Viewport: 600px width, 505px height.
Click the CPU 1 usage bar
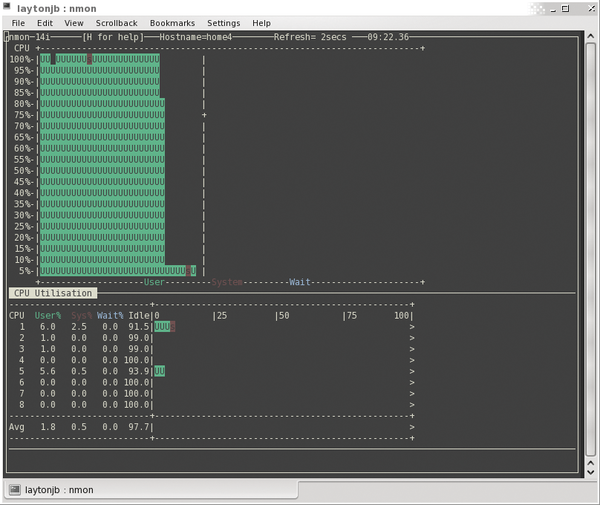pyautogui.click(x=165, y=327)
